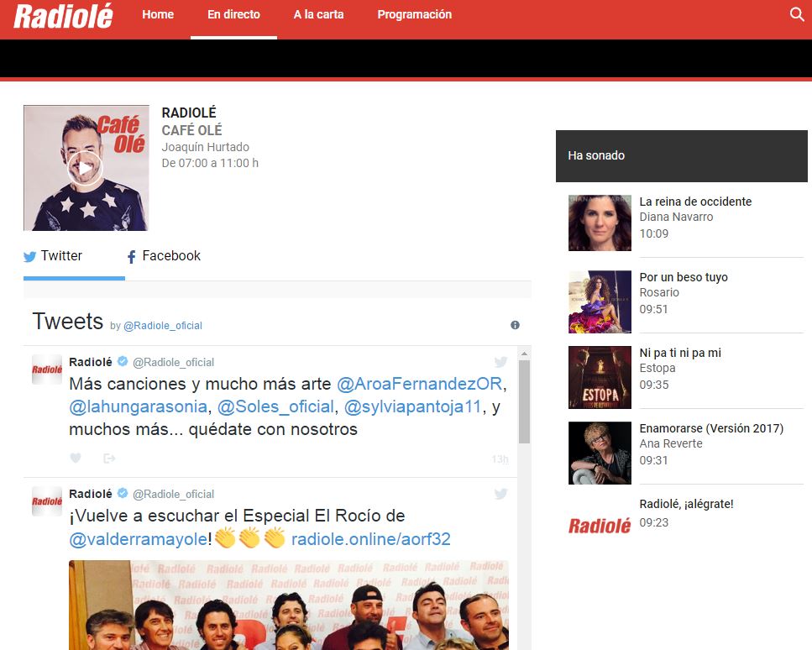
Task: Click Radiolé avatar on the first tweet
Action: point(47,370)
